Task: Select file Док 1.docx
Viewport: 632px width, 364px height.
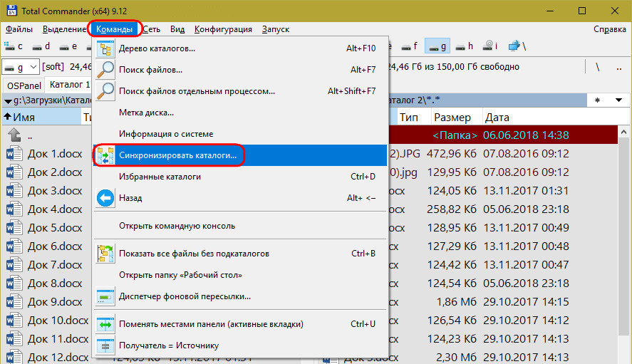Action: (x=55, y=154)
